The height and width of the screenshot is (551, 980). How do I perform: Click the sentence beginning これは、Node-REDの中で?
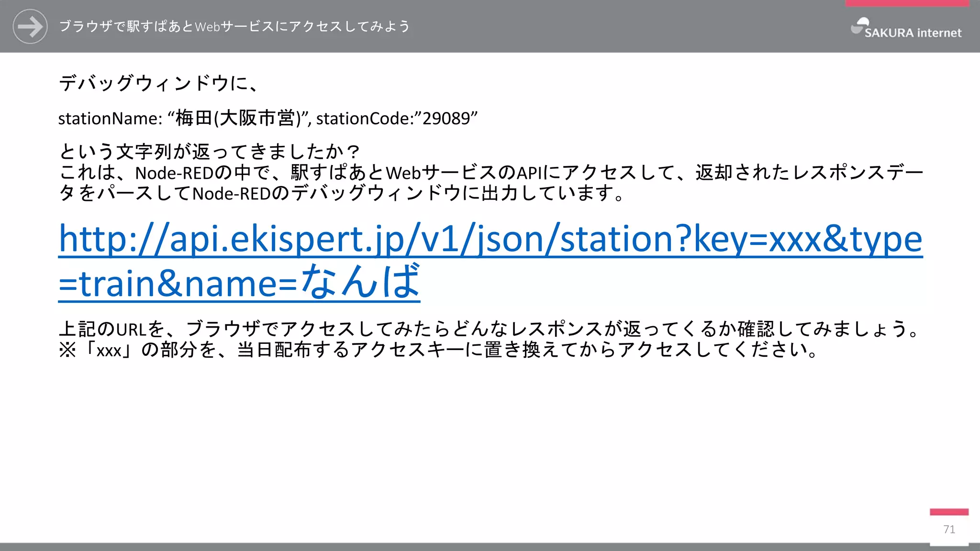pyautogui.click(x=491, y=182)
